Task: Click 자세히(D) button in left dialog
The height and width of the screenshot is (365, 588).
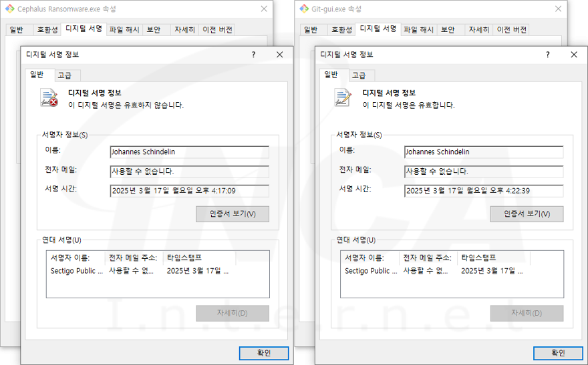Action: (233, 313)
